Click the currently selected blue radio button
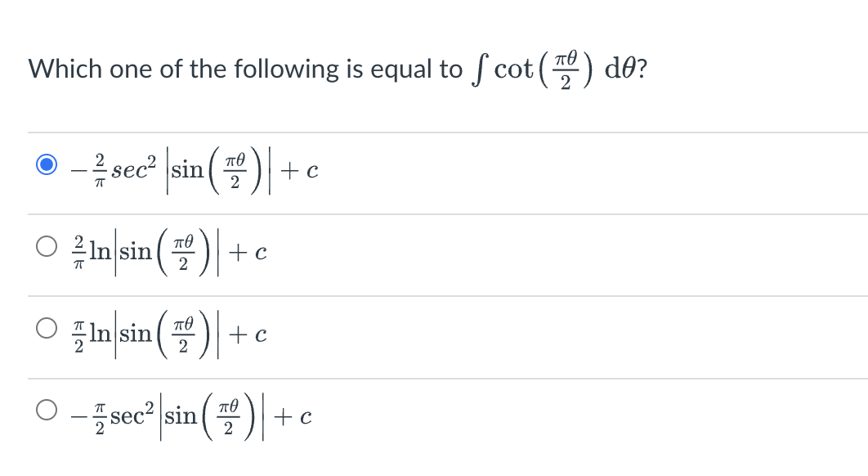 tap(47, 166)
